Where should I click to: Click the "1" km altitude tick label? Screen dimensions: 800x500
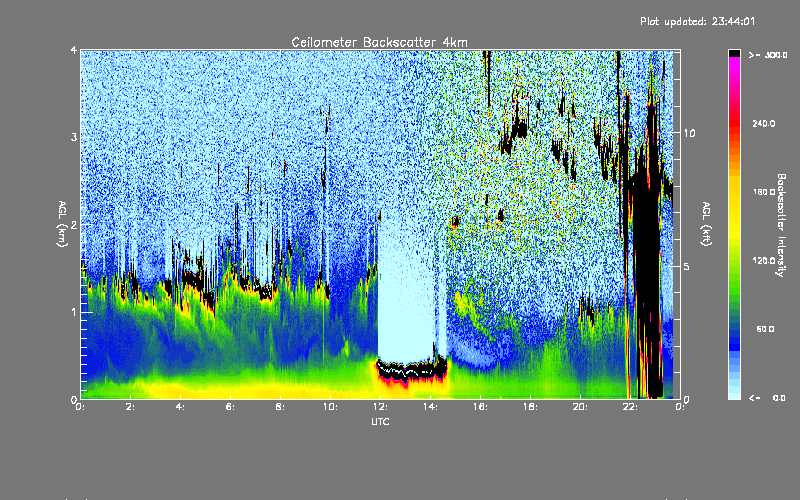click(74, 312)
